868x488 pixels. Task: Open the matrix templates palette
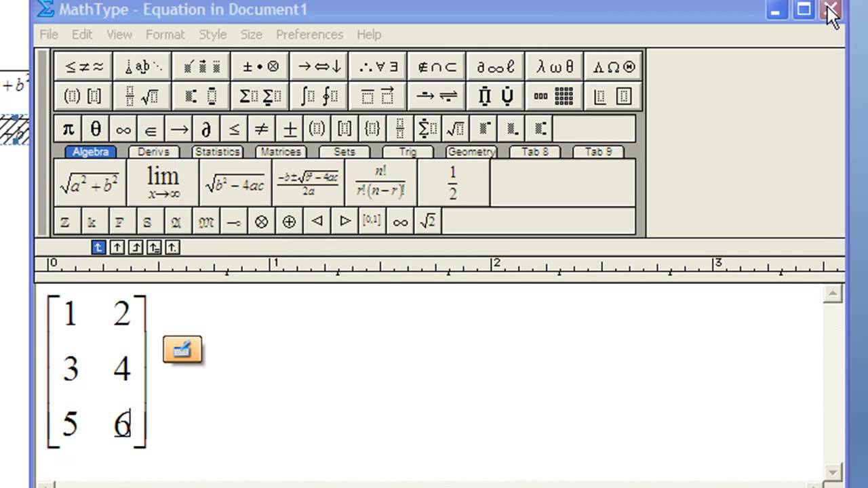555,96
